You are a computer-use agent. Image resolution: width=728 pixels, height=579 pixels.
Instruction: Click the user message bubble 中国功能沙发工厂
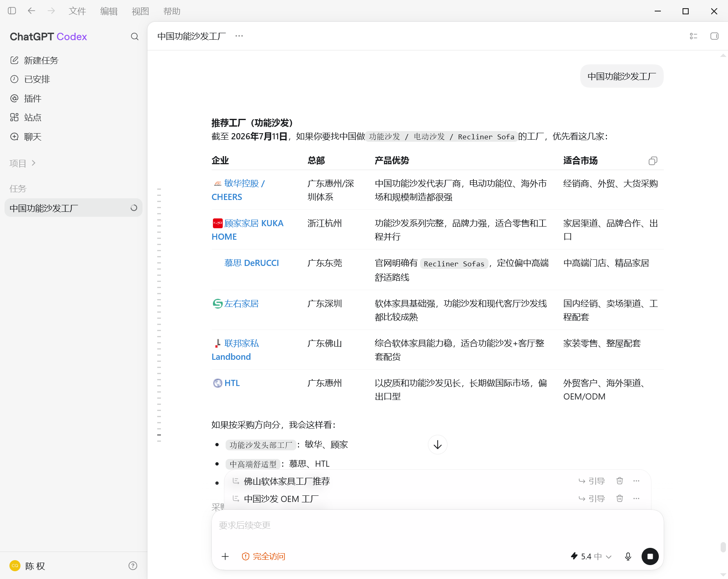[x=622, y=76]
